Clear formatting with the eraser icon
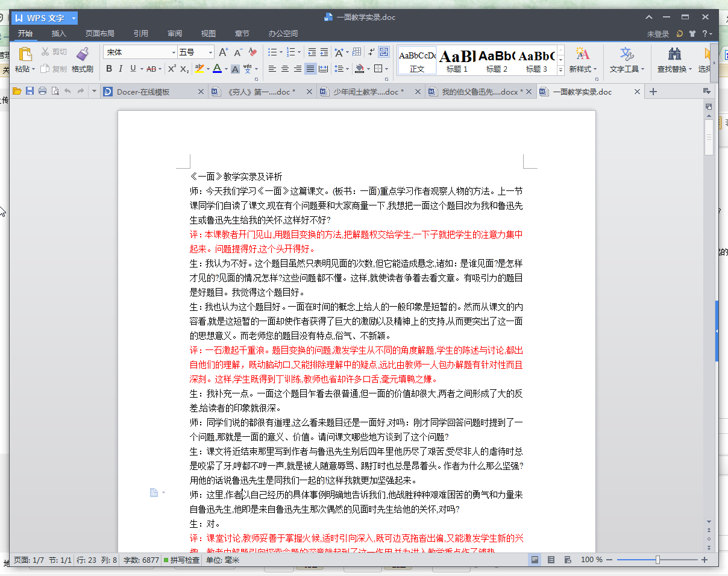728x576 pixels. click(253, 52)
